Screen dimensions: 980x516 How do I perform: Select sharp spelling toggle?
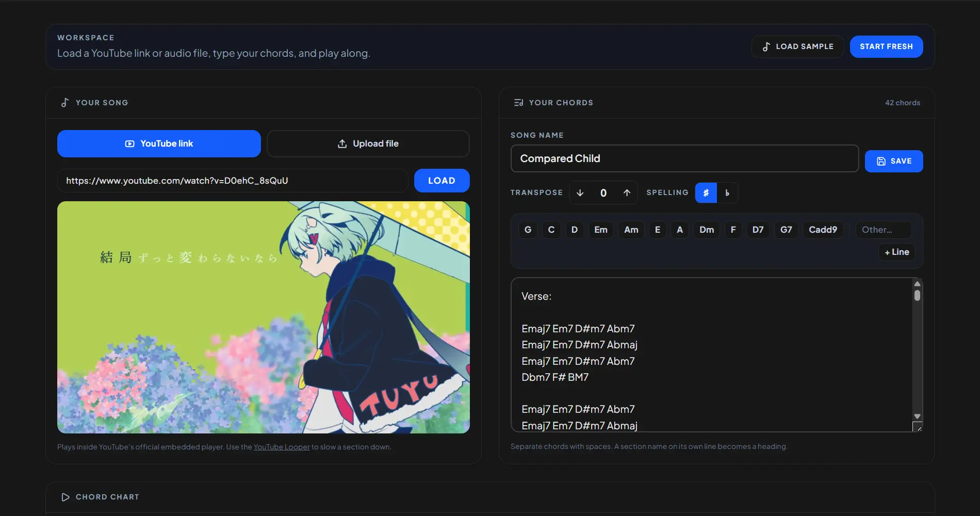click(x=706, y=193)
